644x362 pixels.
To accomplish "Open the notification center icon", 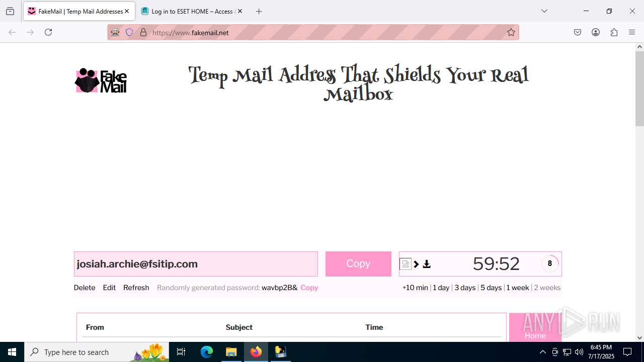I will [x=627, y=352].
